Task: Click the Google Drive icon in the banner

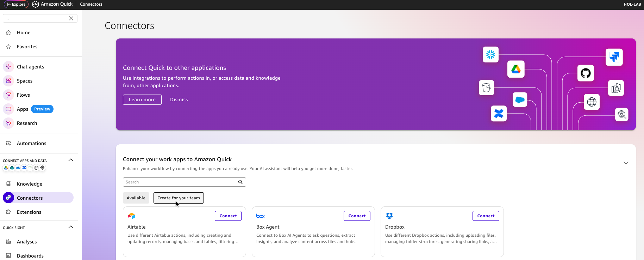Action: [516, 69]
